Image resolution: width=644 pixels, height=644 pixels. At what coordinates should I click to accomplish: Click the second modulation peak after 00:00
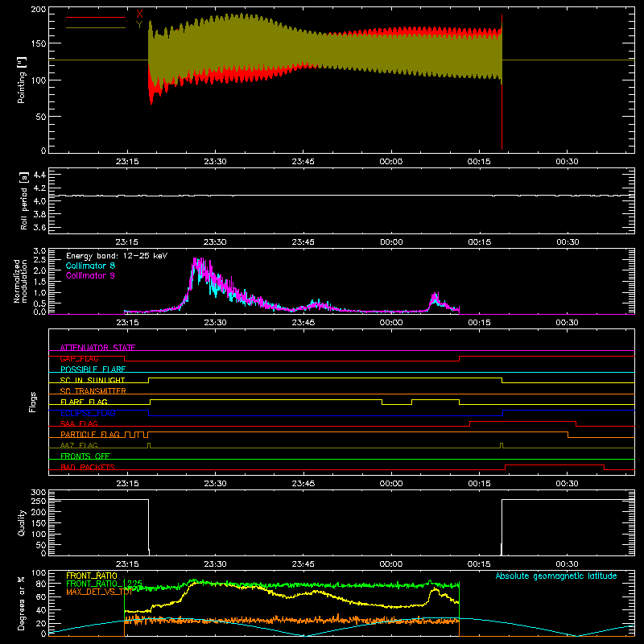coord(436,299)
